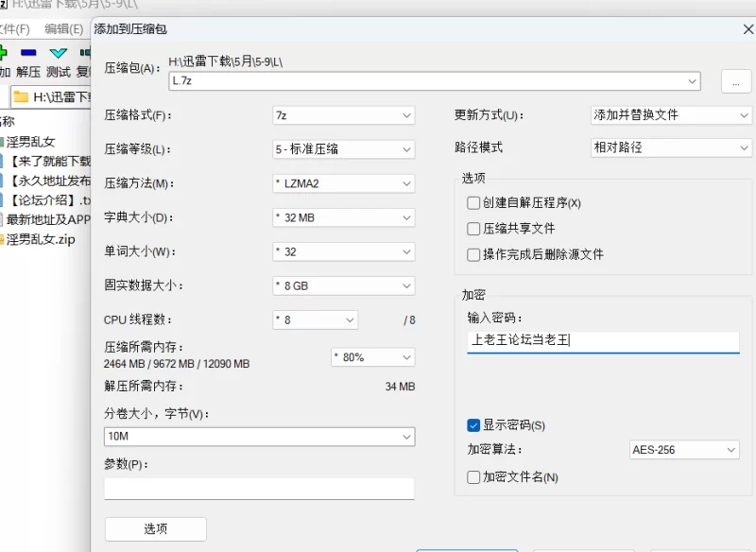Image resolution: width=756 pixels, height=552 pixels.
Task: Uncheck the 显示密码 (show password) checkbox
Action: (473, 425)
